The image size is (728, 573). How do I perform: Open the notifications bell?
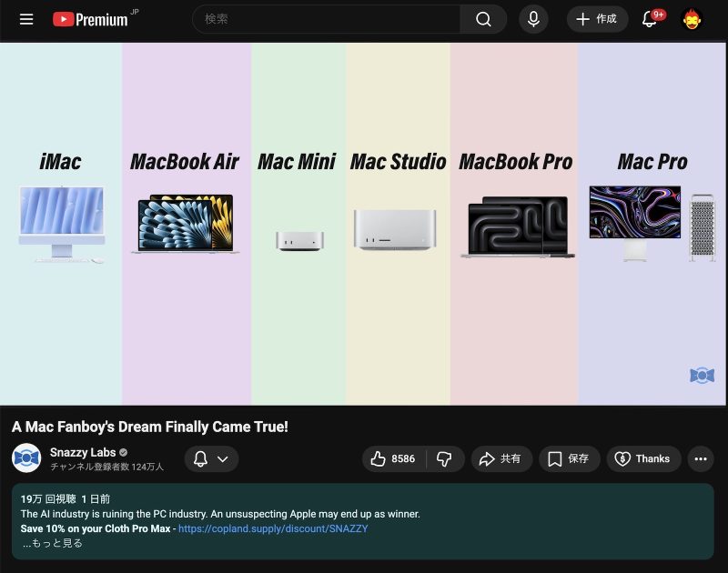tap(650, 19)
